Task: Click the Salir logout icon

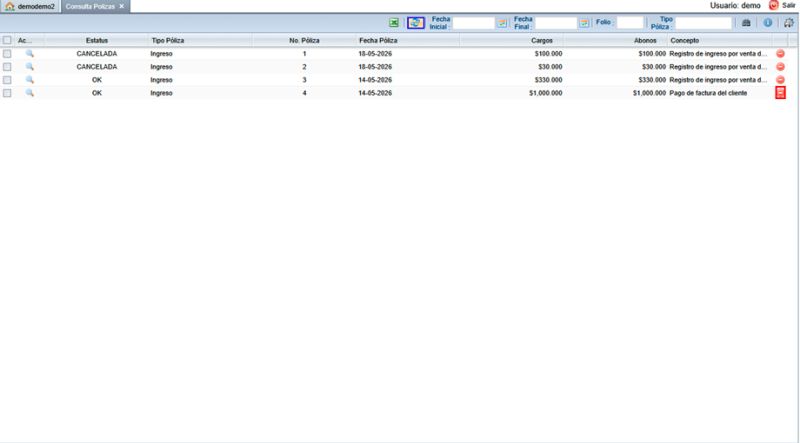Action: pos(773,6)
